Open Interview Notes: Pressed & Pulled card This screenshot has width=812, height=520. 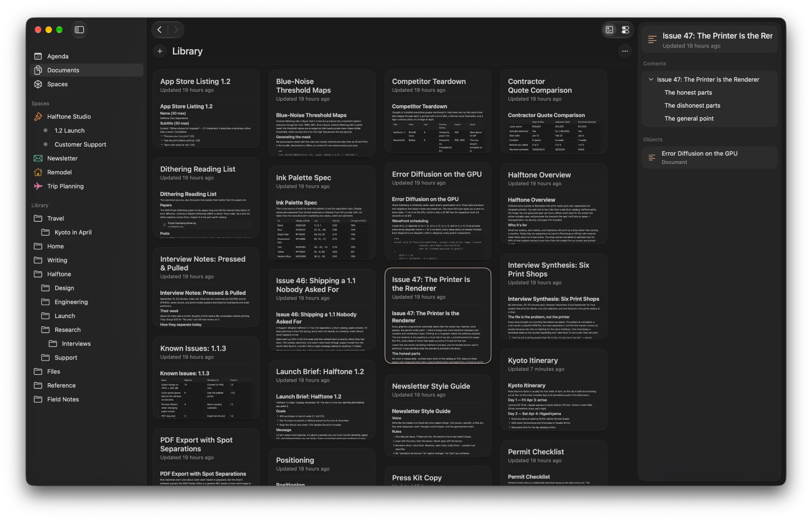coord(206,287)
